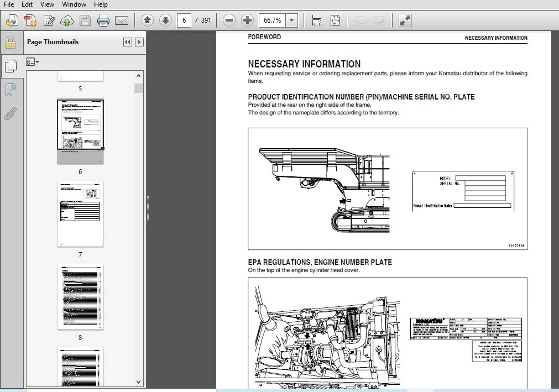559x392 pixels.
Task: Open the File menu
Action: [x=9, y=4]
